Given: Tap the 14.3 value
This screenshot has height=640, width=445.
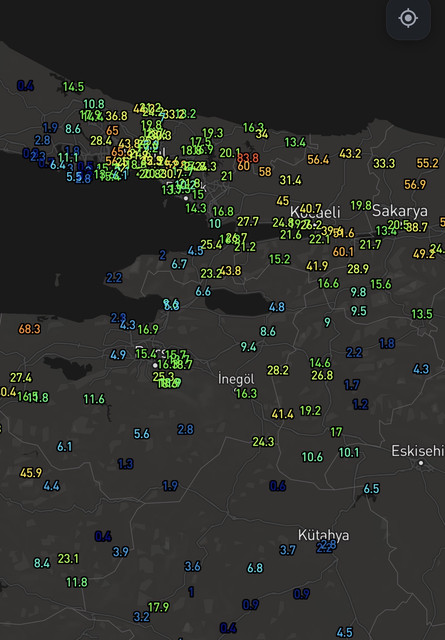Looking at the screenshot, I should pos(196,209).
